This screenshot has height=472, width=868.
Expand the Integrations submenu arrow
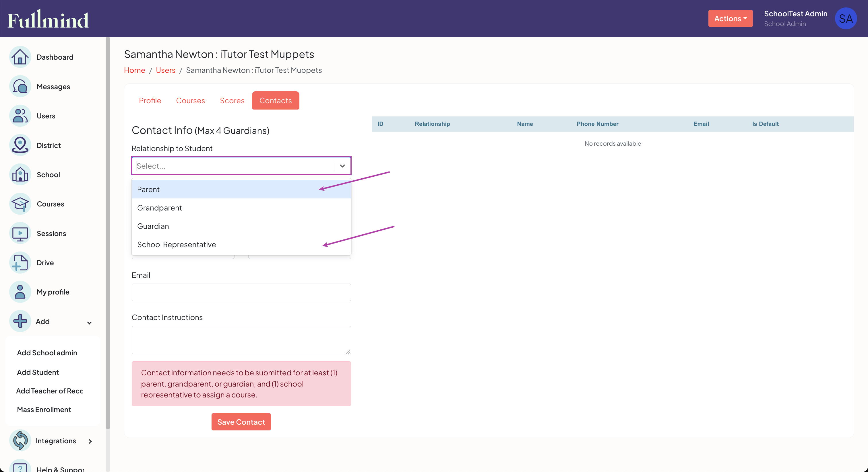pos(90,441)
